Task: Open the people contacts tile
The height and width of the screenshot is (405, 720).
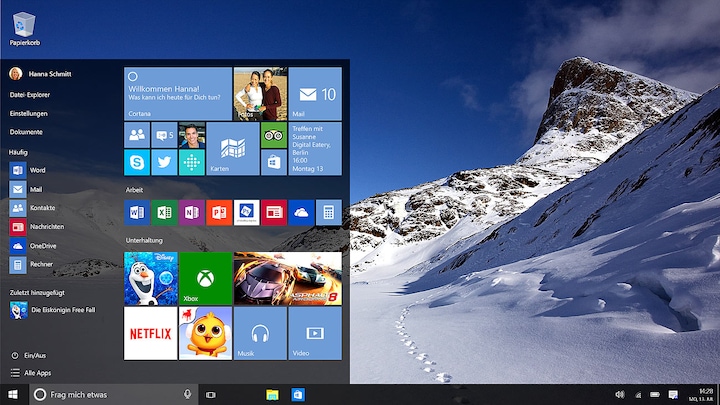Action: pyautogui.click(x=137, y=135)
